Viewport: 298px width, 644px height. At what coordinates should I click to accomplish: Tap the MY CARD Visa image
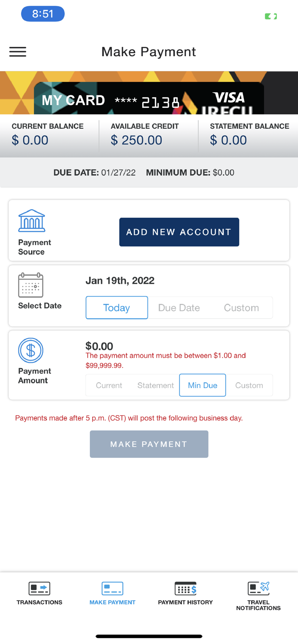pos(149,92)
